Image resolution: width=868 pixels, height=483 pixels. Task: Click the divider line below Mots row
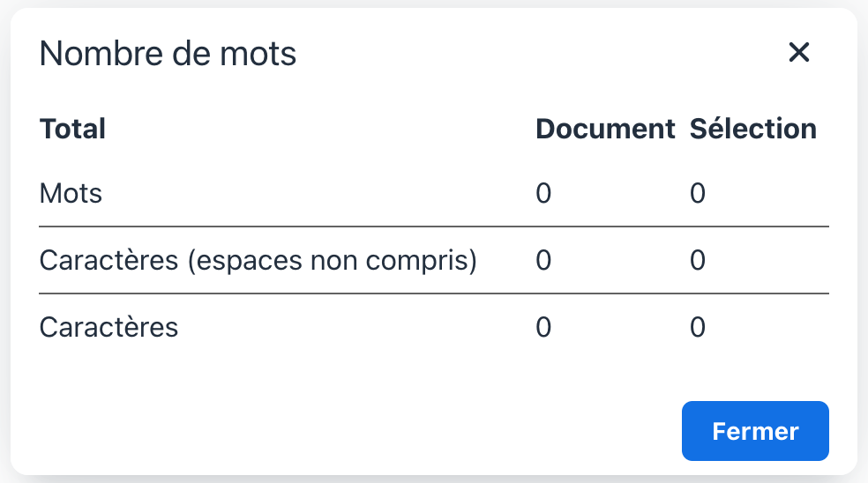434,227
